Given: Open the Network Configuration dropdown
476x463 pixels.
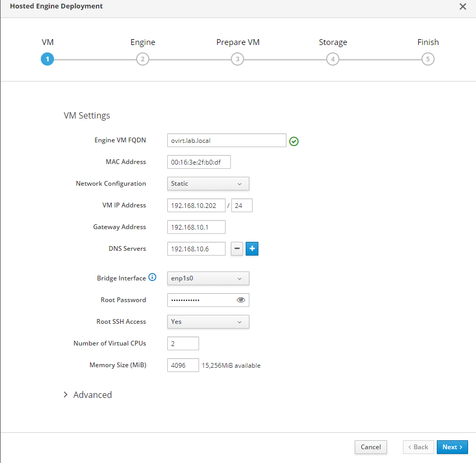Looking at the screenshot, I should (208, 184).
